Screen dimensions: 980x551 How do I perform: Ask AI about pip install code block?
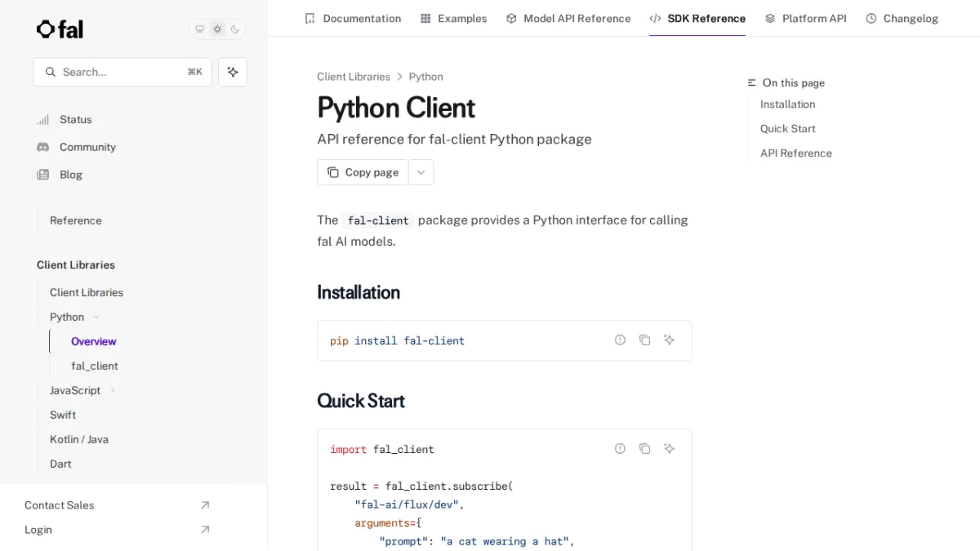coord(669,340)
